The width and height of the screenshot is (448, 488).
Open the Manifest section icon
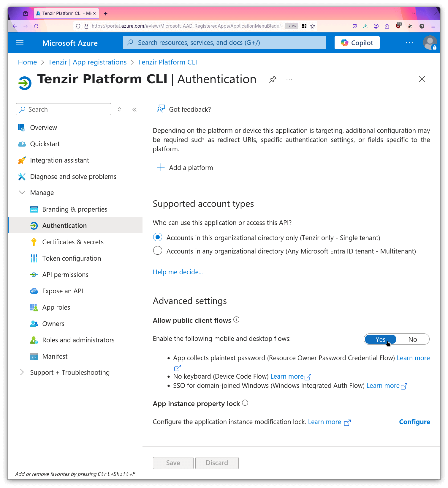pyautogui.click(x=34, y=356)
